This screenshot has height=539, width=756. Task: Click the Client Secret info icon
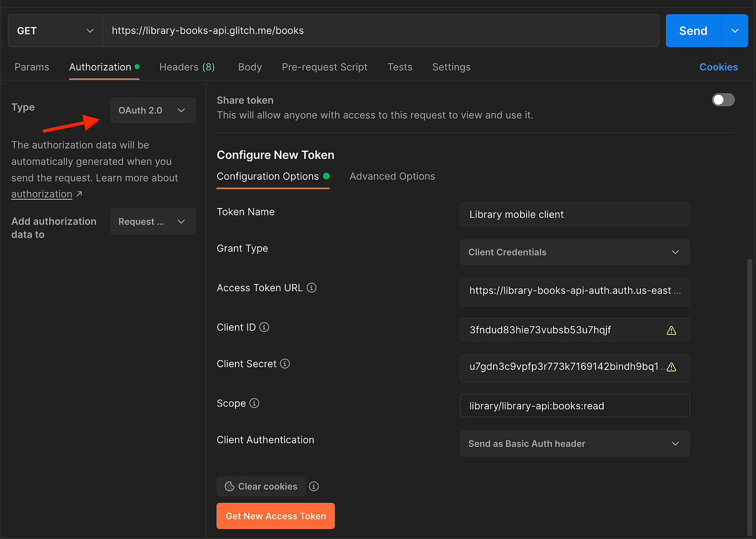pyautogui.click(x=285, y=364)
